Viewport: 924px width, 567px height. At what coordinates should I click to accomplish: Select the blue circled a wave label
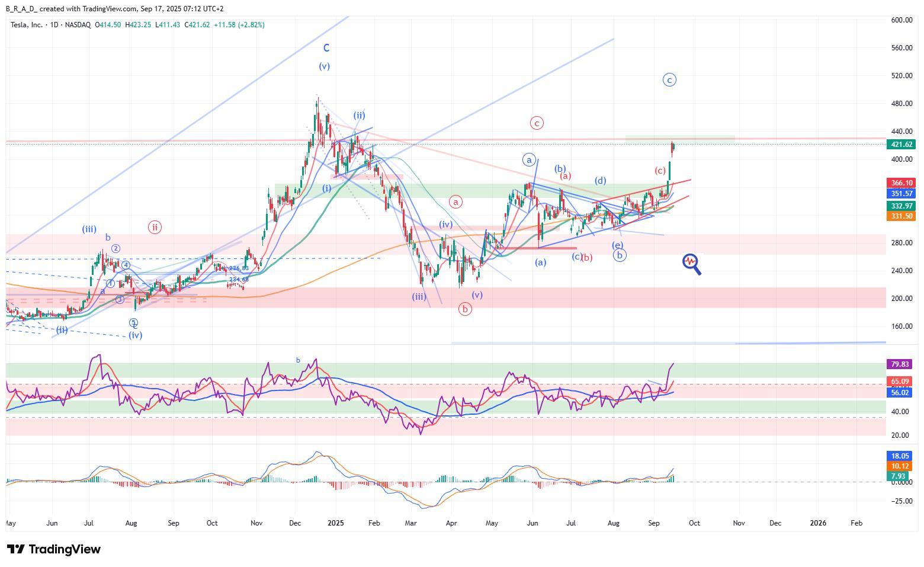pyautogui.click(x=529, y=159)
